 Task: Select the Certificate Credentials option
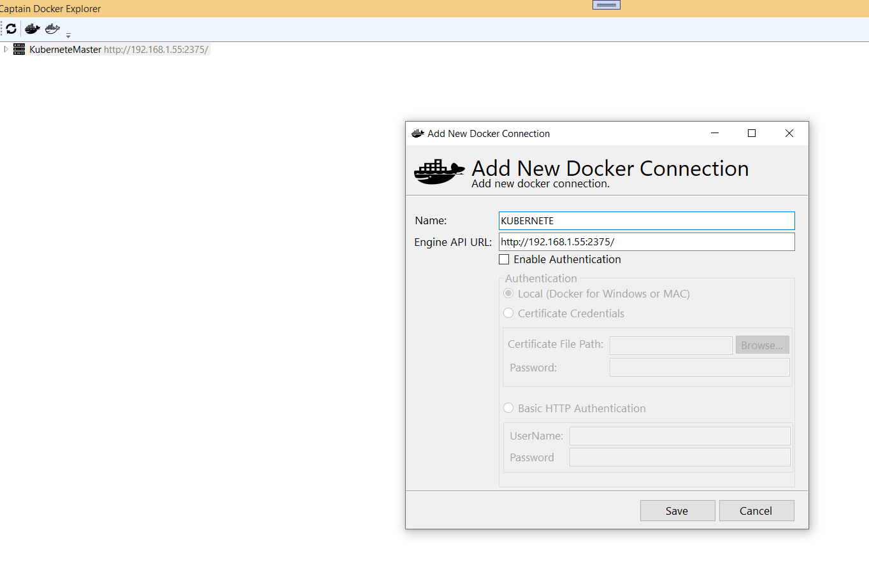click(508, 313)
